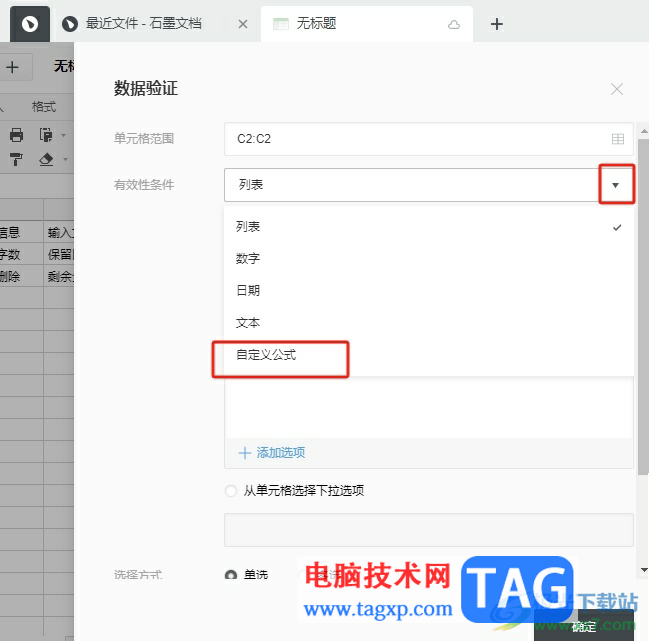Click the cell showing 剩余
The height and width of the screenshot is (641, 649).
point(59,276)
